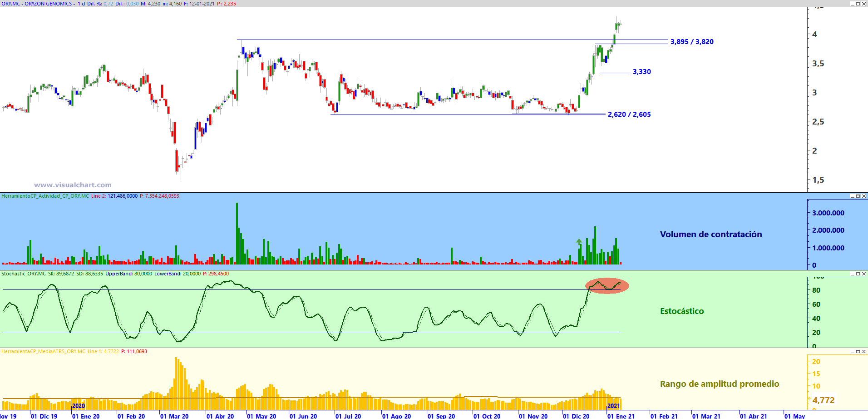Click the '15' level on the ATR axis
Image resolution: width=868 pixels, height=419 pixels.
[816, 374]
